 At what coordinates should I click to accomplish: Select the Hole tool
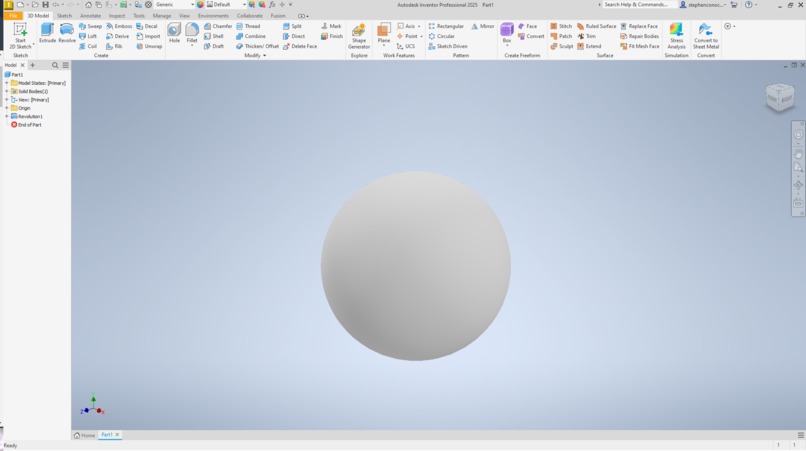(x=174, y=33)
